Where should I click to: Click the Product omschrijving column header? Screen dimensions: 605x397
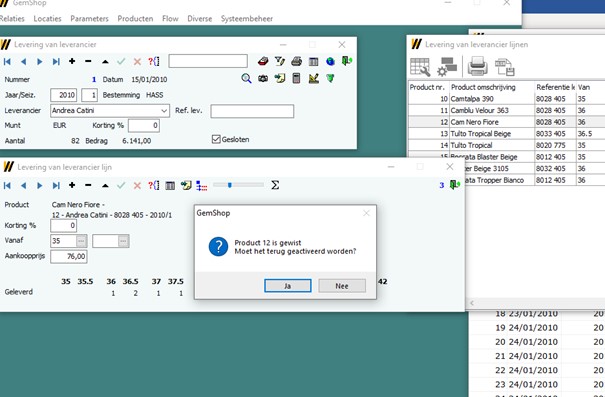492,87
